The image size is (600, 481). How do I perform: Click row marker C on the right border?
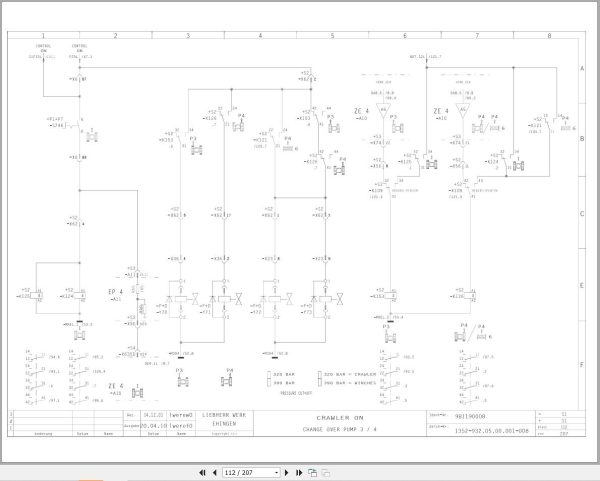point(582,214)
